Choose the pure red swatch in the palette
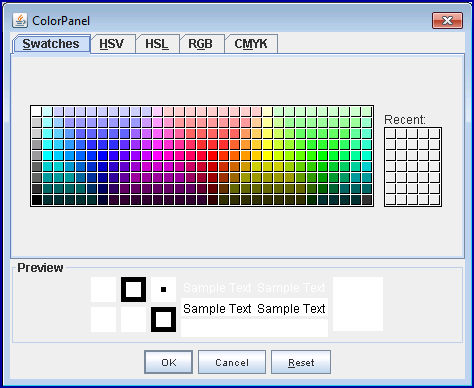The width and height of the screenshot is (474, 388). 212,156
